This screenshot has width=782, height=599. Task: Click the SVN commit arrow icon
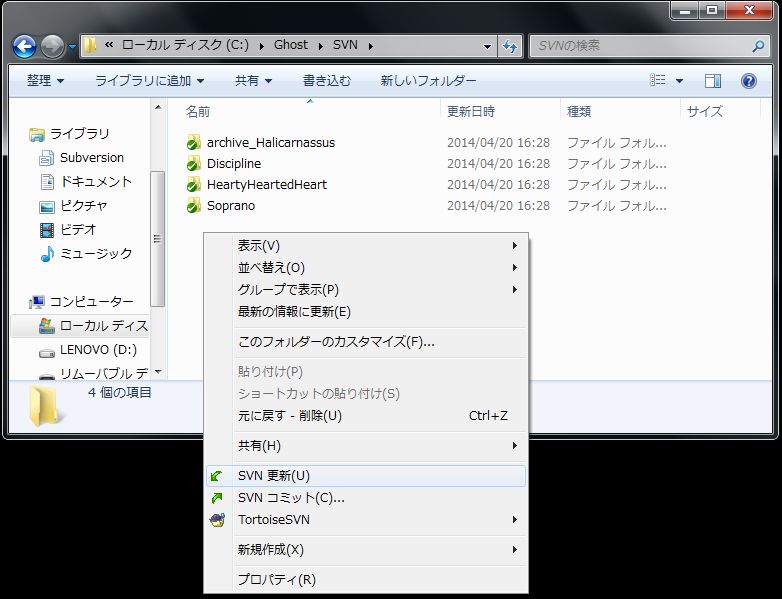point(217,498)
